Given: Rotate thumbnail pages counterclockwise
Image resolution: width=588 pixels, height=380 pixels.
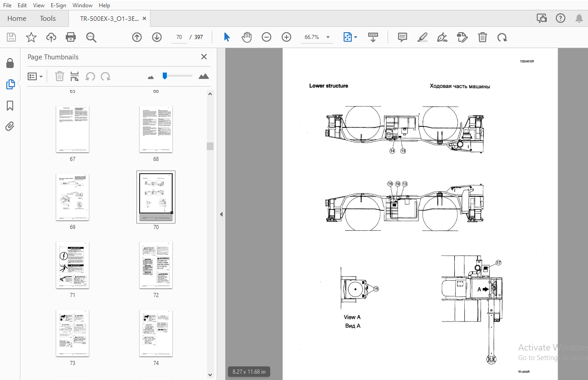Looking at the screenshot, I should pyautogui.click(x=90, y=76).
